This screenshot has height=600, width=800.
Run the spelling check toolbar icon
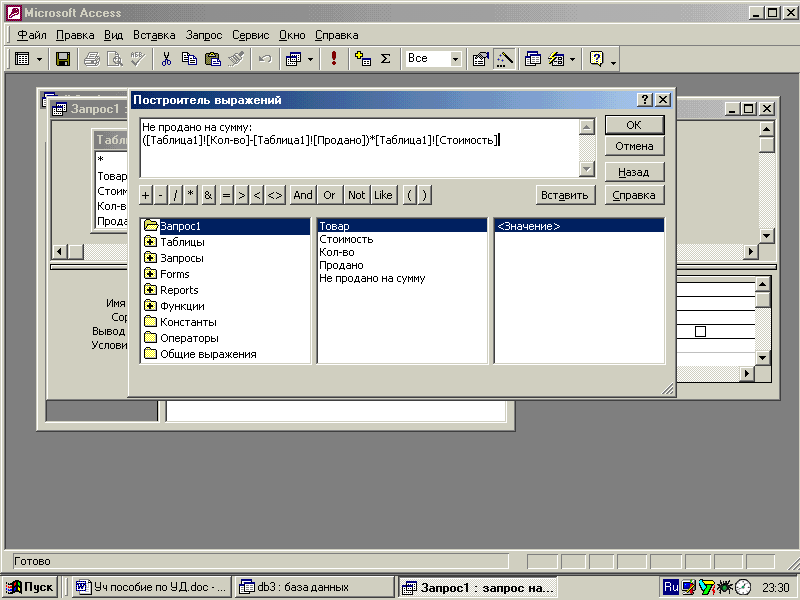pos(137,59)
